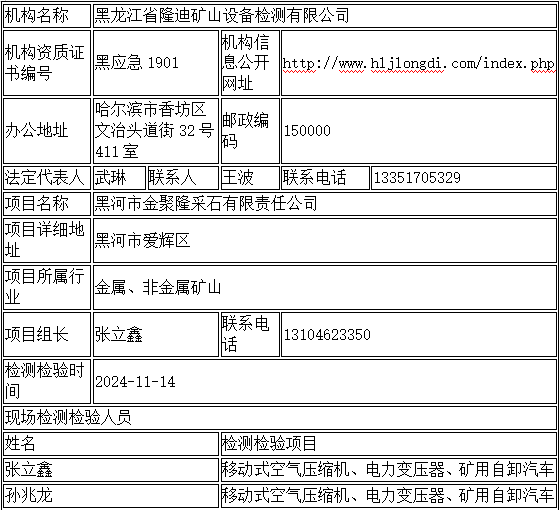Open the hljlongdi.com website link

[418, 64]
